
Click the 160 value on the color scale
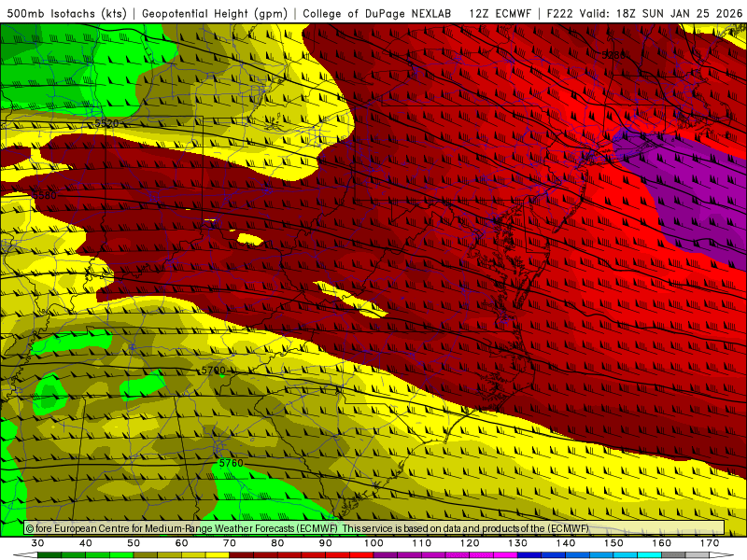coord(662,543)
